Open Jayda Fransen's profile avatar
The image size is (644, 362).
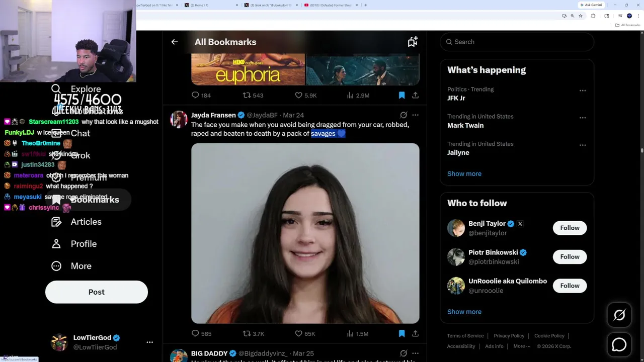tap(179, 120)
